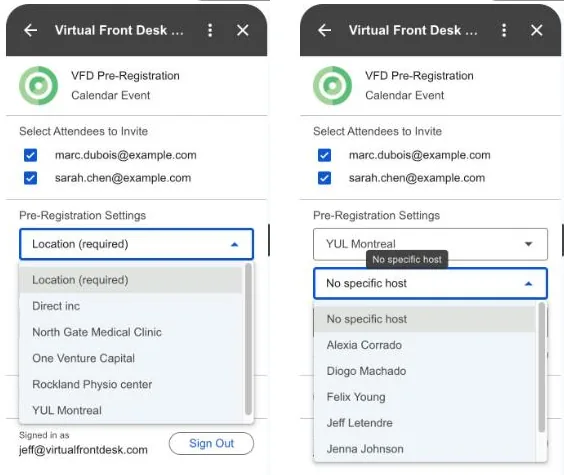Screen dimensions: 564x475
Task: Go back using left panel arrow icon
Action: [31, 30]
